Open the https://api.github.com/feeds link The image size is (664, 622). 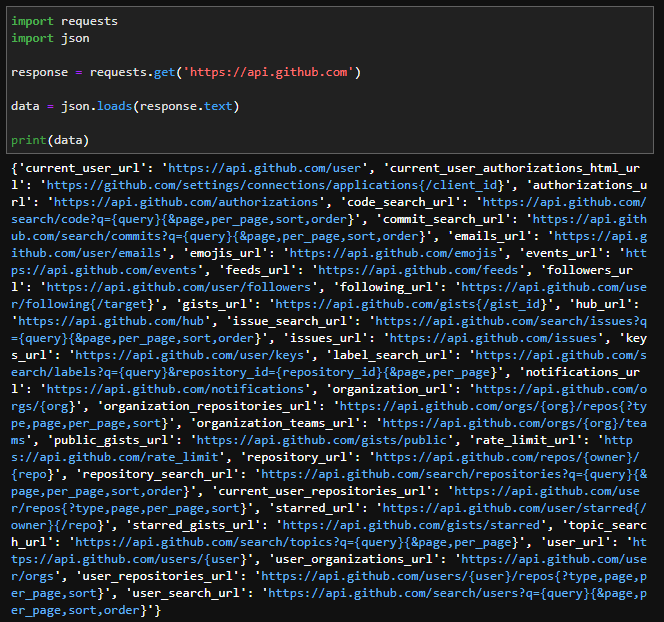(418, 270)
